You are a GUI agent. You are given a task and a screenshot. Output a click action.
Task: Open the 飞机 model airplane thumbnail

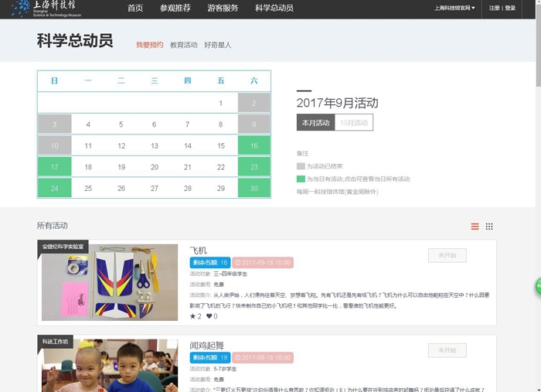pyautogui.click(x=110, y=282)
